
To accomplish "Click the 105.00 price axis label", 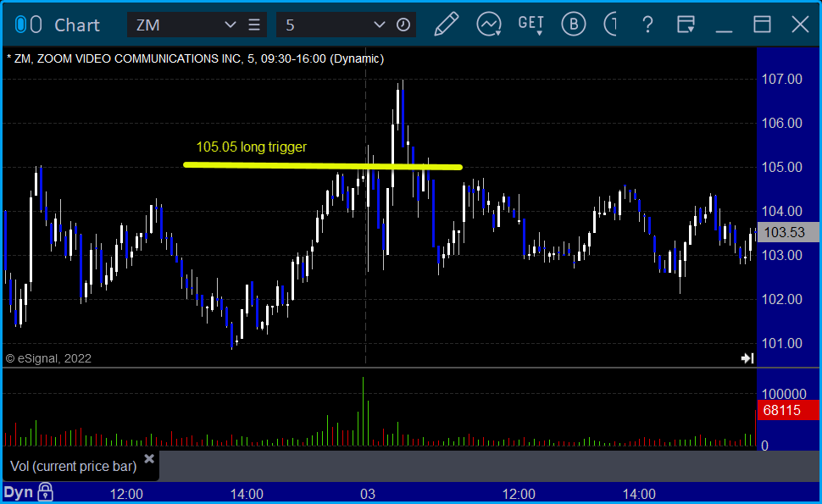I will click(781, 167).
